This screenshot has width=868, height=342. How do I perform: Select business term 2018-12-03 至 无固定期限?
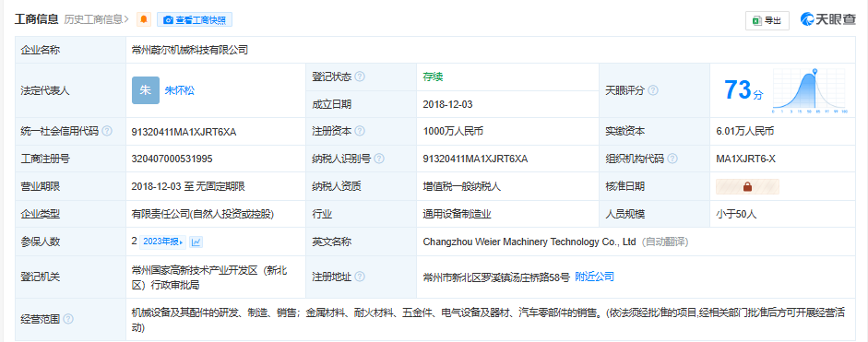188,186
